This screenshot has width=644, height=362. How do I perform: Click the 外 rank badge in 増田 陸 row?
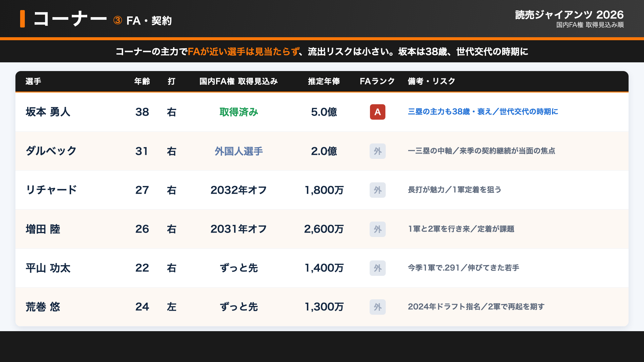click(377, 229)
